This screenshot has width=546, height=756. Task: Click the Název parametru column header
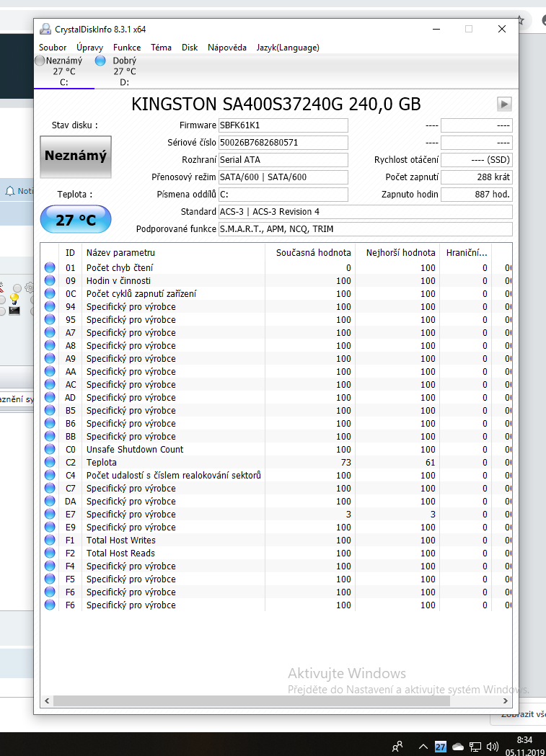120,252
